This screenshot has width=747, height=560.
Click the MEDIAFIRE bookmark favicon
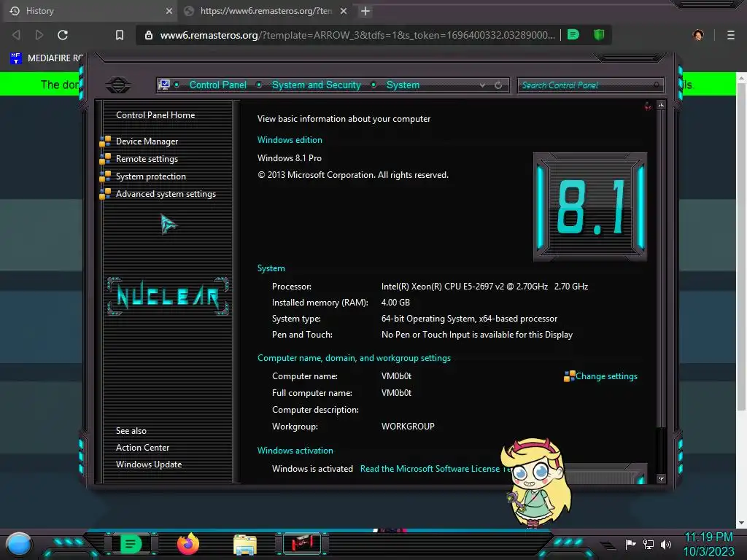point(16,58)
